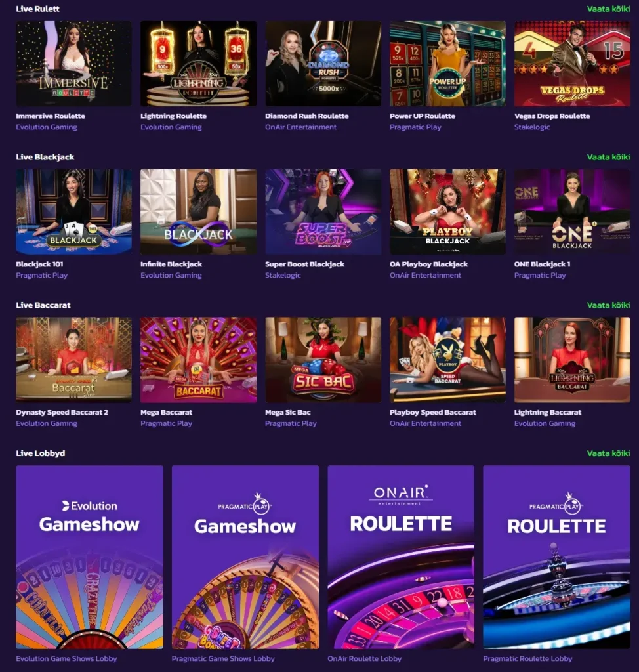
Task: Click the Infinite Blackjack title text
Action: coord(171,264)
